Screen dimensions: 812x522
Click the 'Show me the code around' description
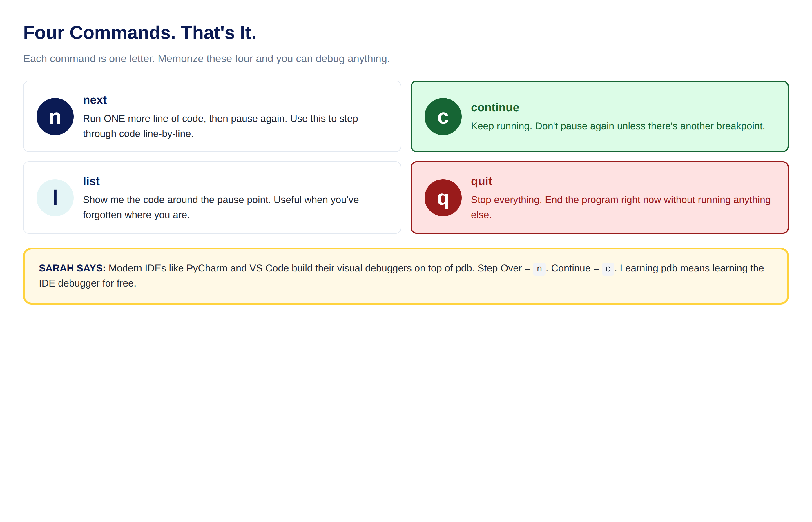(x=221, y=207)
